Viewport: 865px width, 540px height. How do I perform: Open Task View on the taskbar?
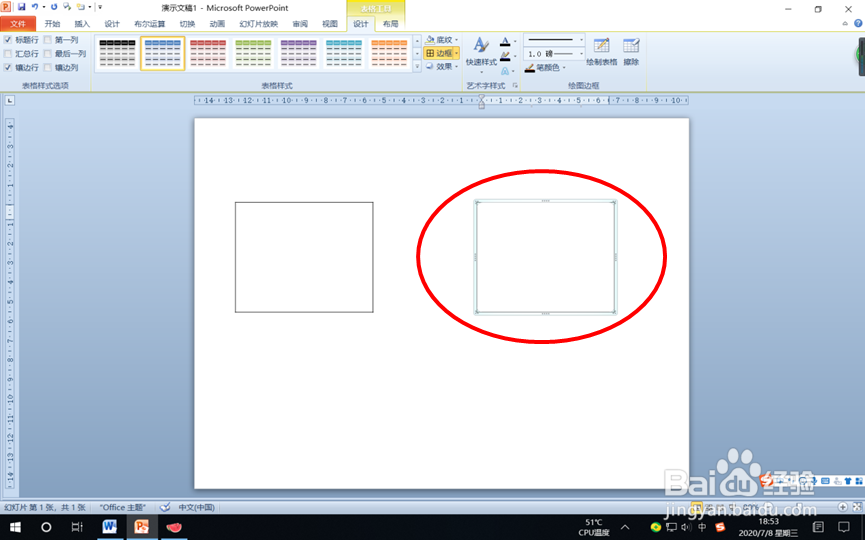pos(77,527)
